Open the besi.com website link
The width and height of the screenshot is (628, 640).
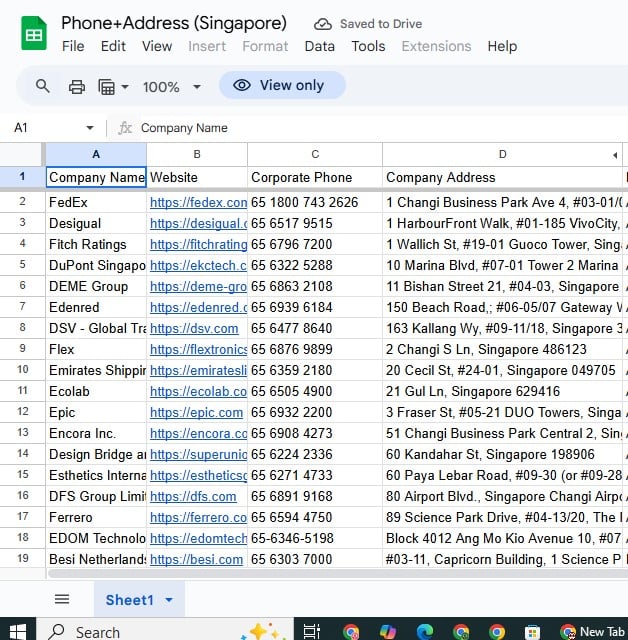click(196, 559)
